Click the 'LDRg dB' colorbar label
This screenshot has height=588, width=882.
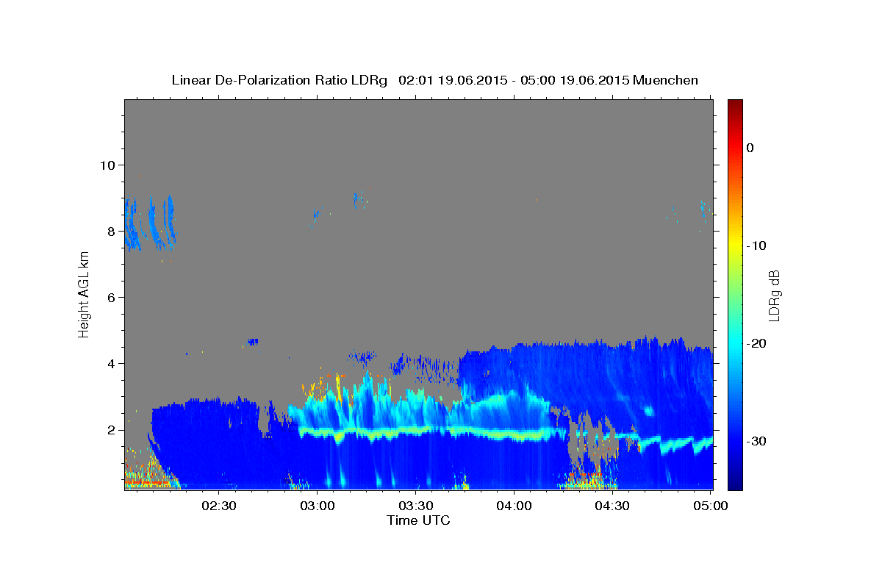click(773, 294)
